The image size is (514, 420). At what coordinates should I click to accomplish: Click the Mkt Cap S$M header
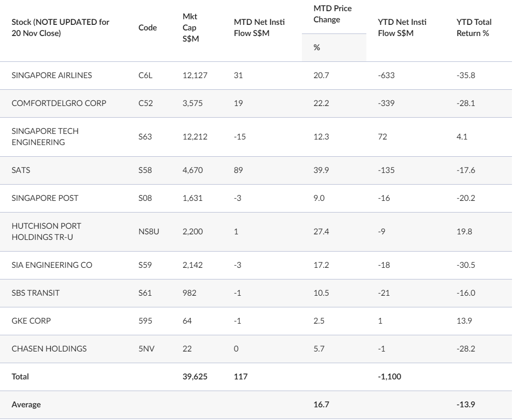tap(190, 27)
